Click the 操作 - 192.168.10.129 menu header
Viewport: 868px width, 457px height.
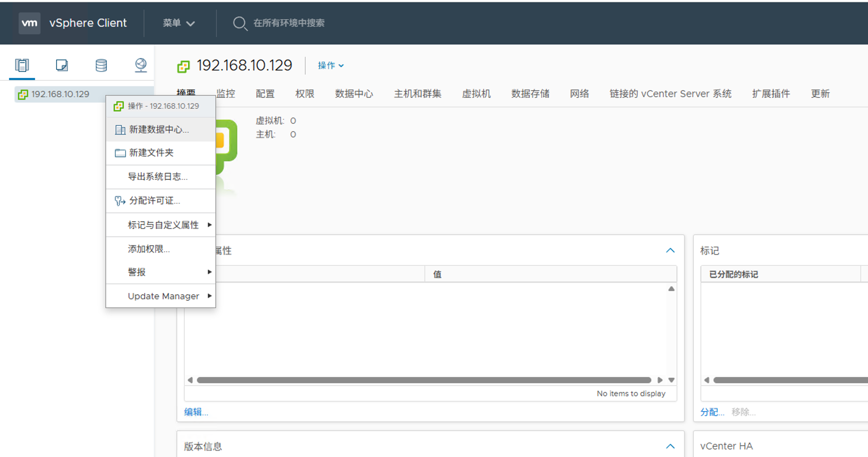pos(161,106)
